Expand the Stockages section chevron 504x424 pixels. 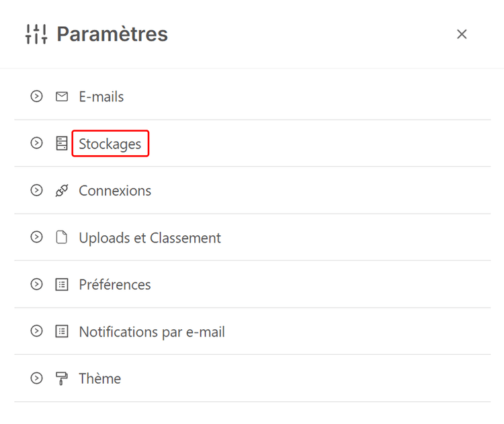(36, 144)
